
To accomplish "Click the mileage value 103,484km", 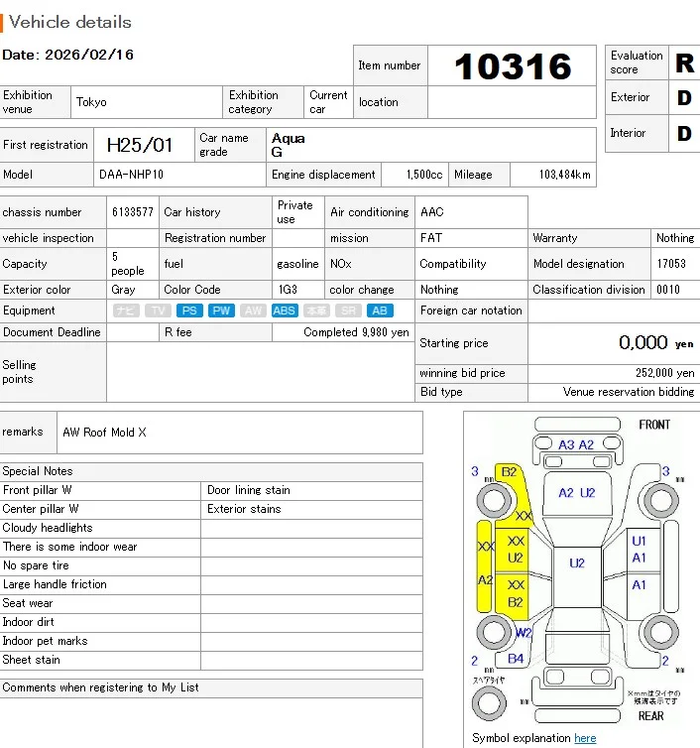I will pos(564,175).
